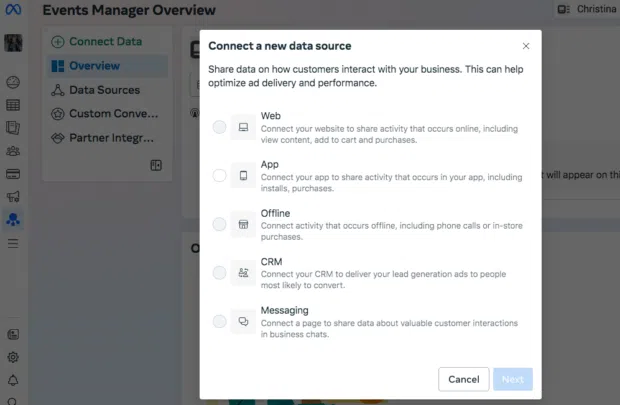
Task: Close the Connect a new data source dialog
Action: (526, 46)
